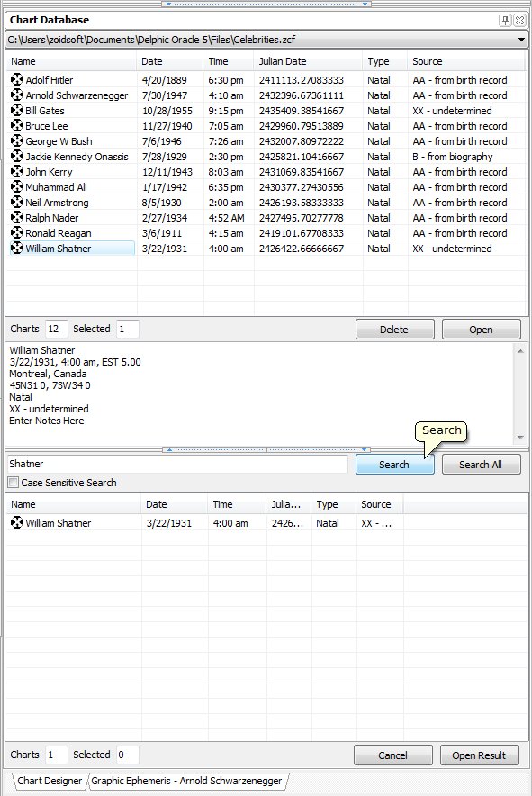Click the chart icon beside Adolf Hitler
The height and width of the screenshot is (796, 532).
point(17,79)
